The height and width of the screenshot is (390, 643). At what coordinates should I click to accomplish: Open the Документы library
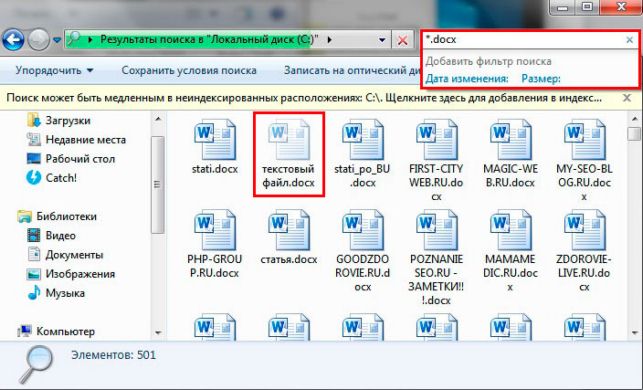point(65,255)
